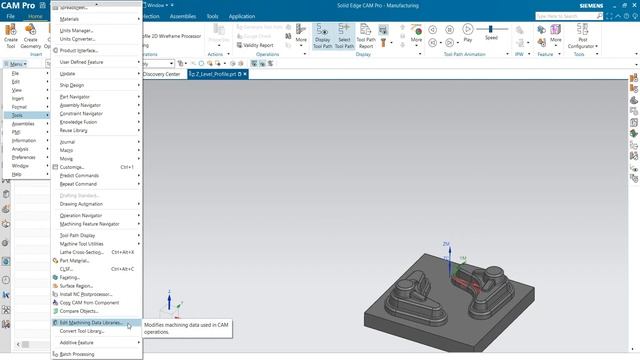Select Convert Tool Library
The width and height of the screenshot is (640, 360).
point(97,331)
